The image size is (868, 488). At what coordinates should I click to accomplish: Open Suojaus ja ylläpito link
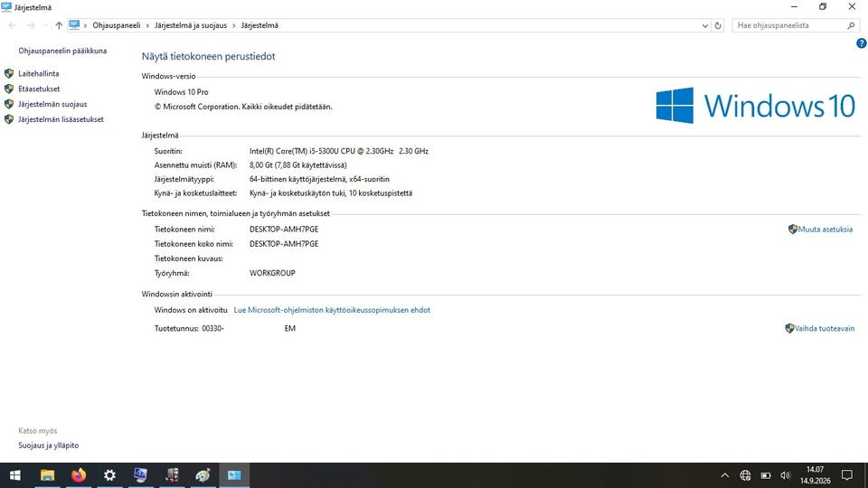coord(49,446)
